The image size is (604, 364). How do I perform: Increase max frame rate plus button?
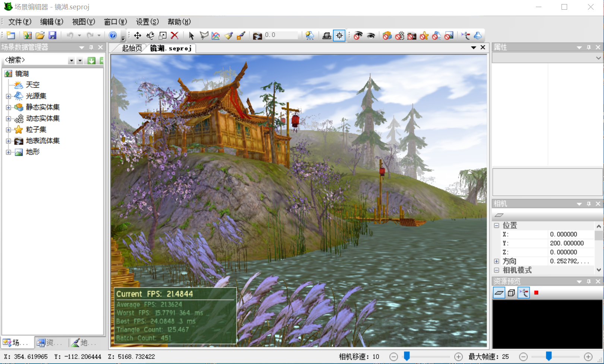coord(588,357)
